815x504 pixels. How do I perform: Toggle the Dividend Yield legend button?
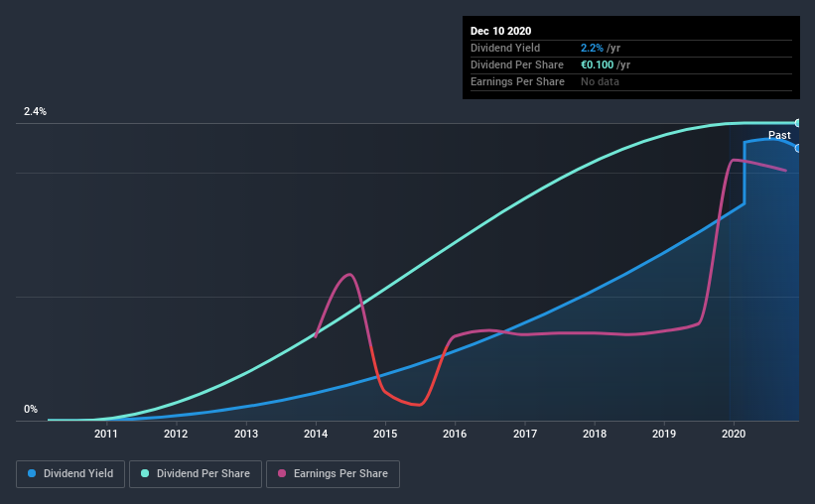70,474
